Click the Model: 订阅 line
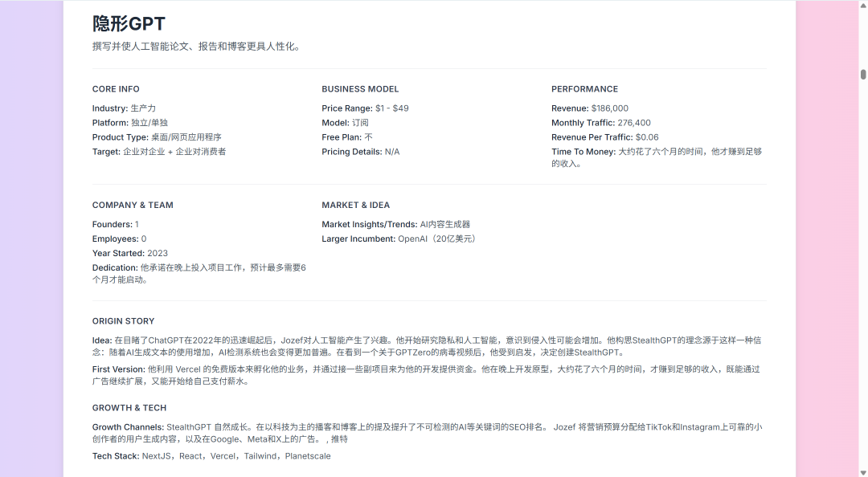Image resolution: width=868 pixels, height=477 pixels. (x=345, y=123)
